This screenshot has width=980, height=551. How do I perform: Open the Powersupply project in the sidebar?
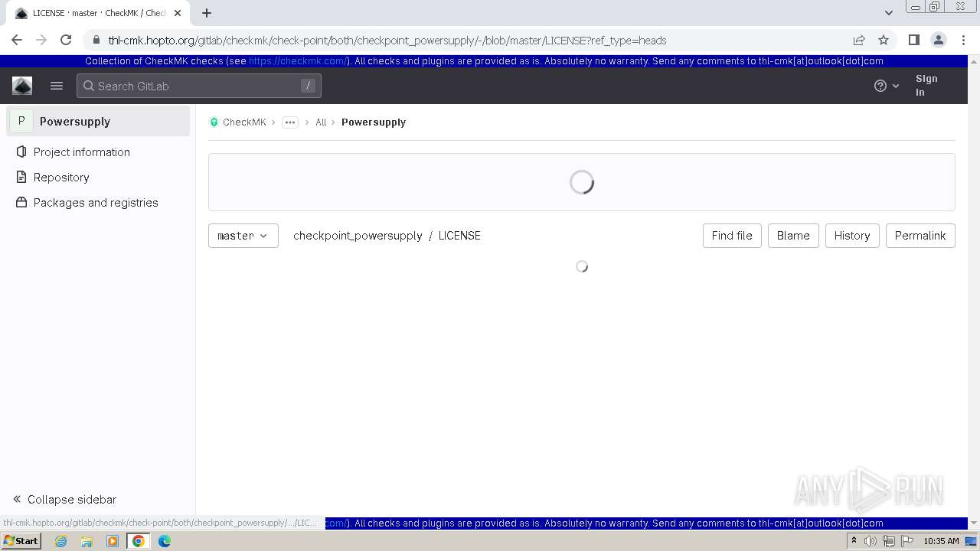pyautogui.click(x=98, y=121)
